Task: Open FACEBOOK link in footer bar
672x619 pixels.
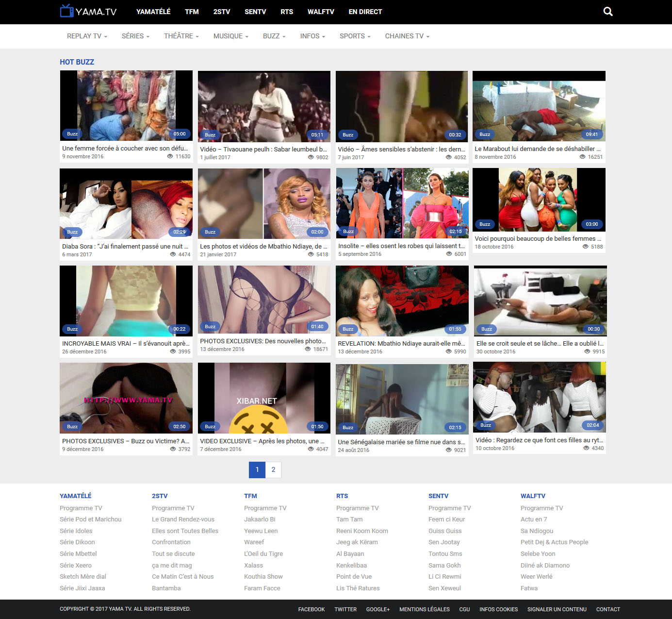Action: point(311,609)
